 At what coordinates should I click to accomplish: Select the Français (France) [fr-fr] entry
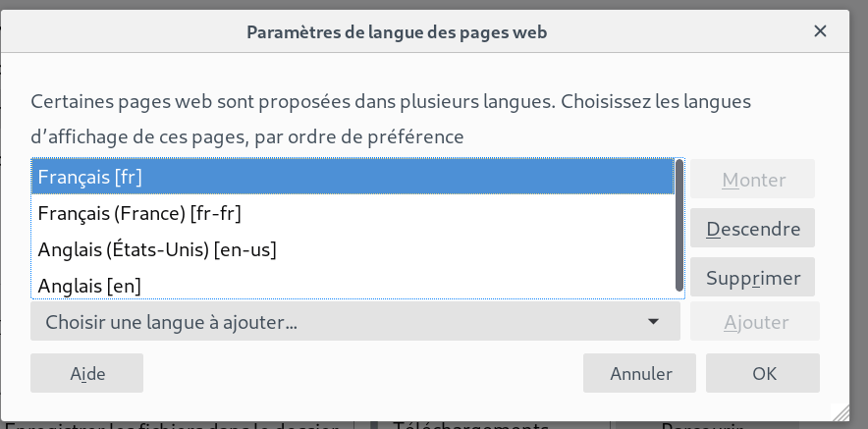pos(352,213)
